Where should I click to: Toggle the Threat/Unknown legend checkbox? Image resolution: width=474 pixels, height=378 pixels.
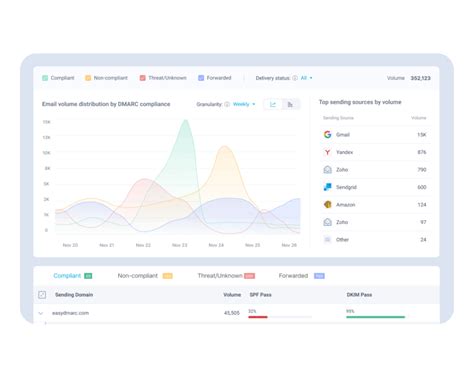(143, 78)
